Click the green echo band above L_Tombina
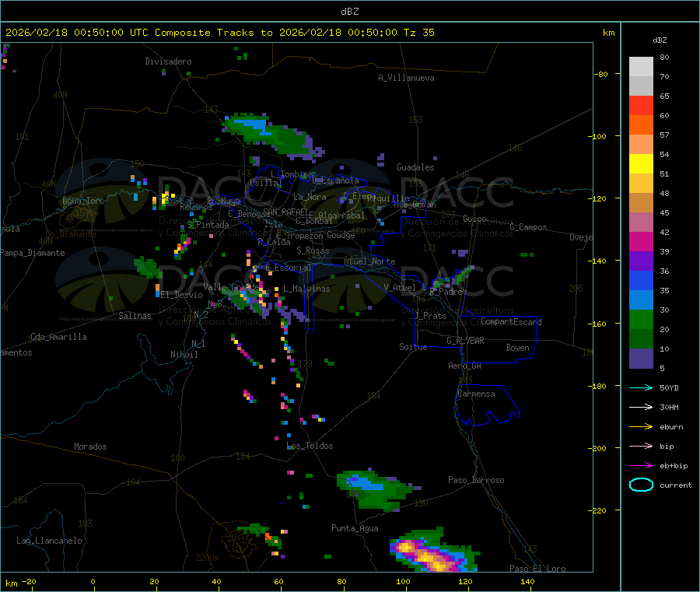 pos(273,137)
